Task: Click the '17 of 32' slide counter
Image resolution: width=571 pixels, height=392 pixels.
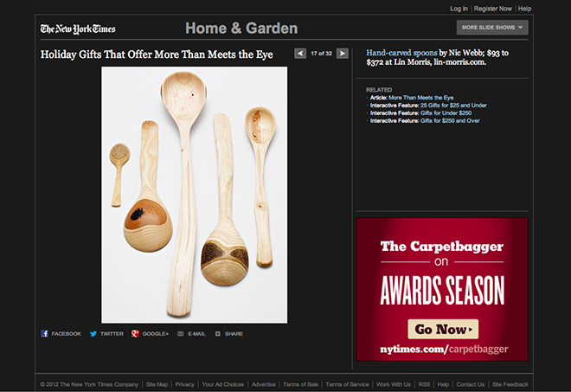Action: (321, 54)
